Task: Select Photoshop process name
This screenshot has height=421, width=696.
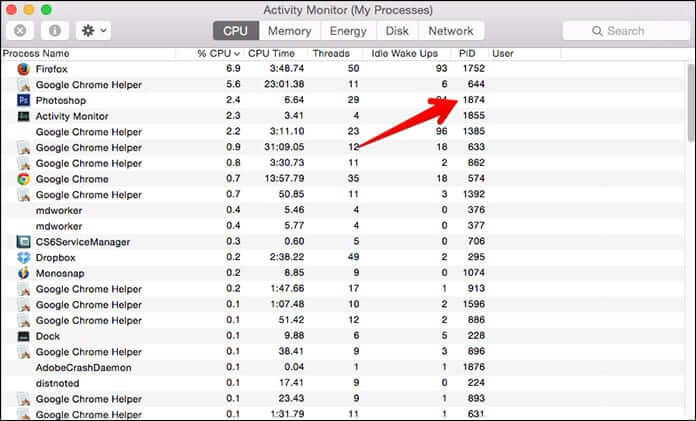Action: tap(61, 100)
